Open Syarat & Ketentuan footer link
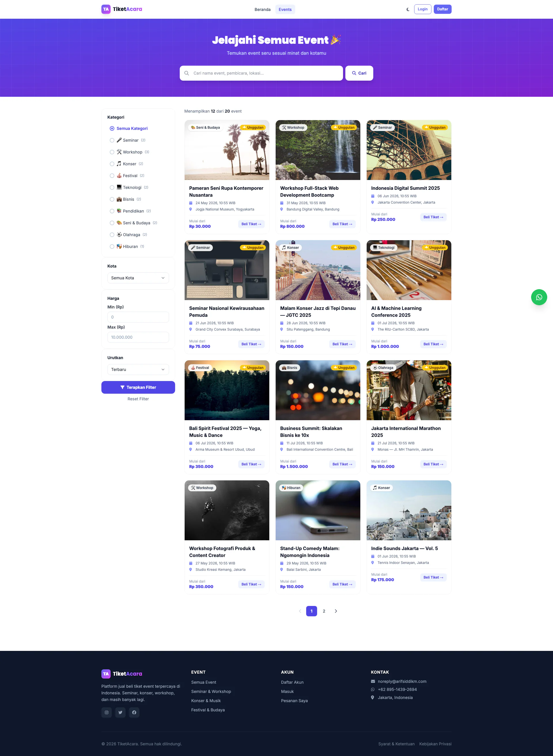Image resolution: width=553 pixels, height=756 pixels. coord(396,744)
